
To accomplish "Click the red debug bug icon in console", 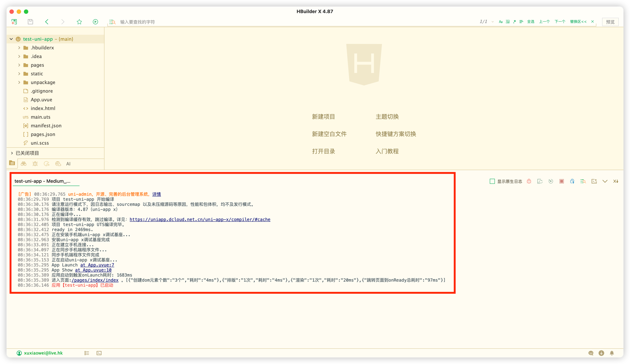I will (529, 181).
